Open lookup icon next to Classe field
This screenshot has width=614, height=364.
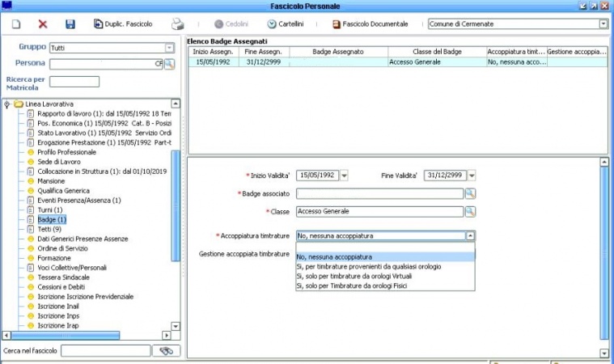[470, 211]
